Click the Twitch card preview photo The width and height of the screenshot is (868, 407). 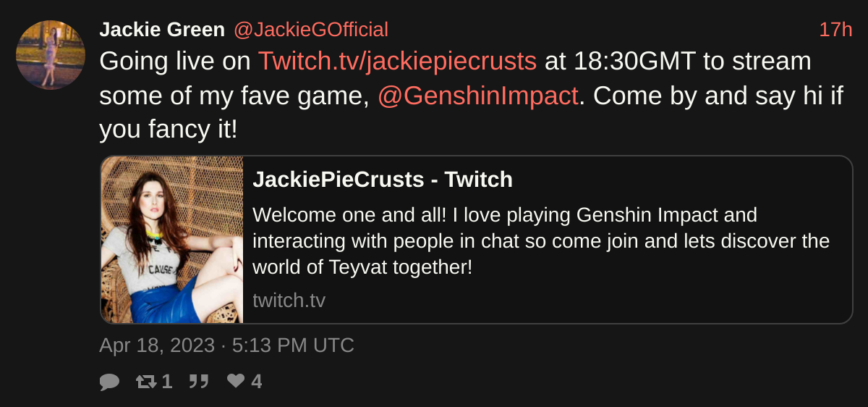[172, 240]
